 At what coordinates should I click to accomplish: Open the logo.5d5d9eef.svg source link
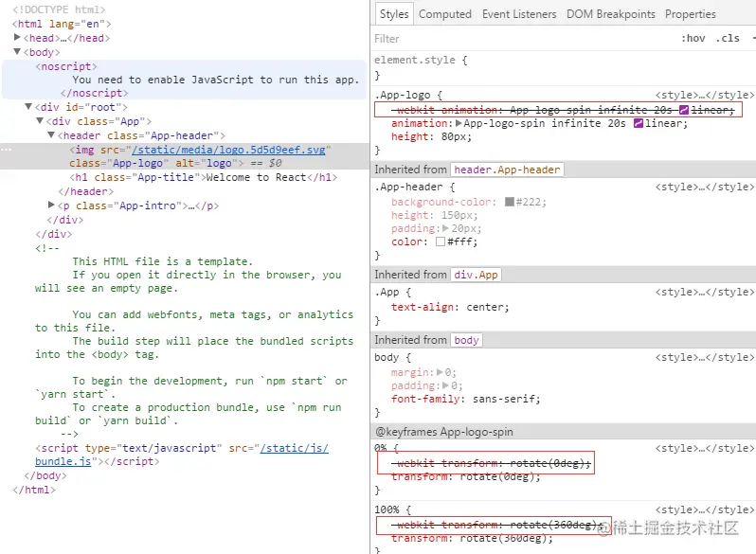pyautogui.click(x=229, y=150)
